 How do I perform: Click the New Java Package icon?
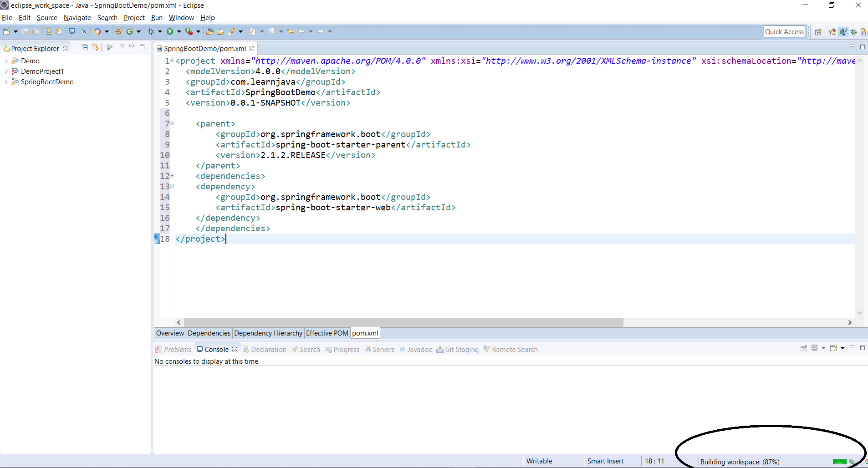coord(118,31)
